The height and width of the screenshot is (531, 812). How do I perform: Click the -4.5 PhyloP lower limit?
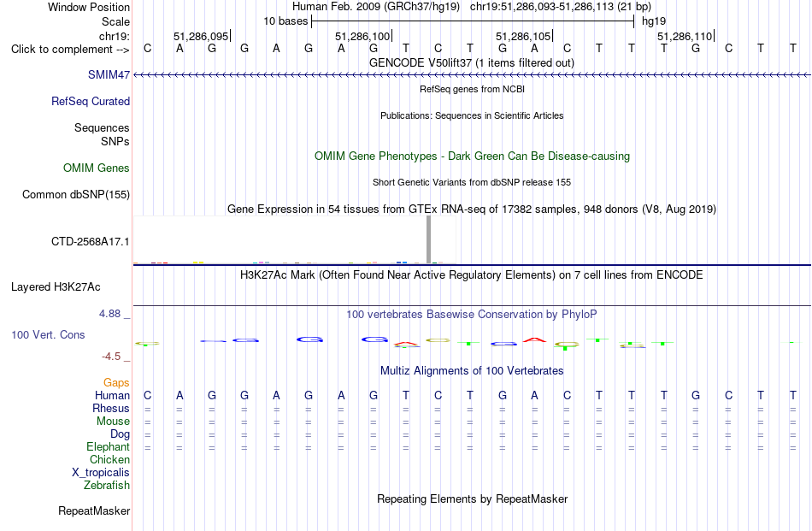pos(111,357)
